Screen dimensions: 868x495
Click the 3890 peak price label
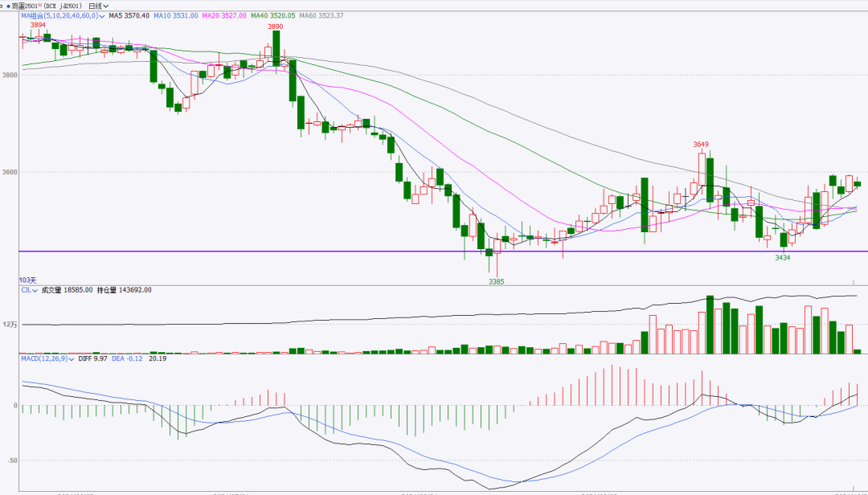click(x=275, y=27)
